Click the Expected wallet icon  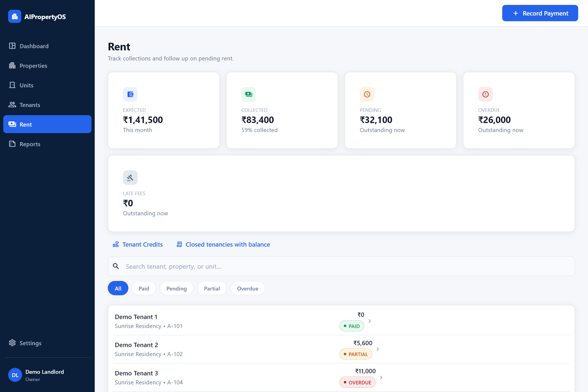[130, 94]
